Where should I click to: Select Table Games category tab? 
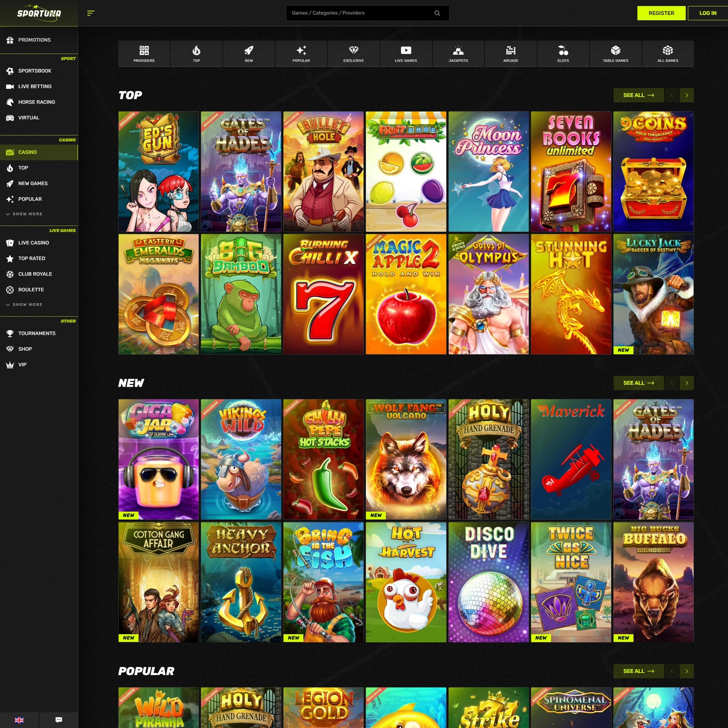click(615, 54)
